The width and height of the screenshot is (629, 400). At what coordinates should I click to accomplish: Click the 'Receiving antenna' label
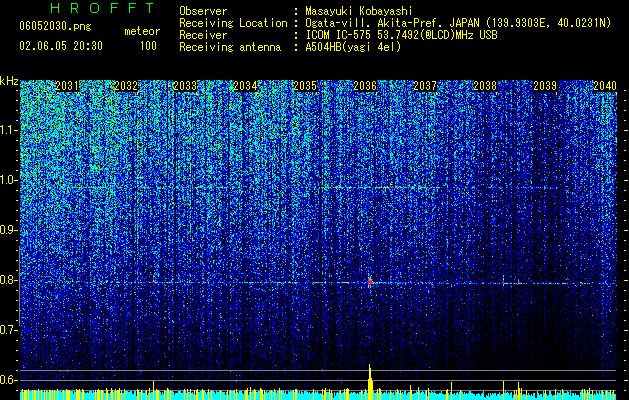[230, 47]
